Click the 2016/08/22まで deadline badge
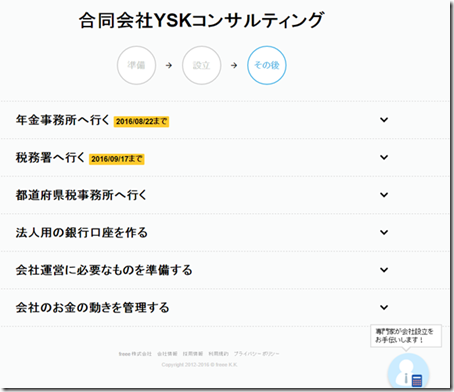 pos(141,121)
